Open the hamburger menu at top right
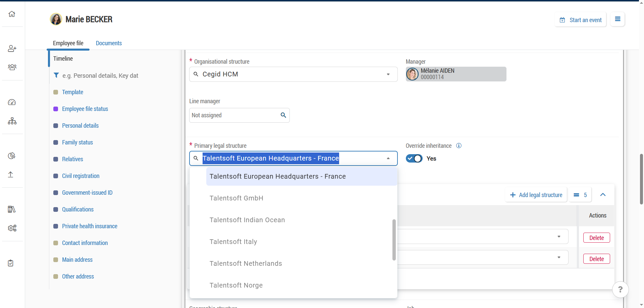This screenshot has height=308, width=644. click(618, 19)
